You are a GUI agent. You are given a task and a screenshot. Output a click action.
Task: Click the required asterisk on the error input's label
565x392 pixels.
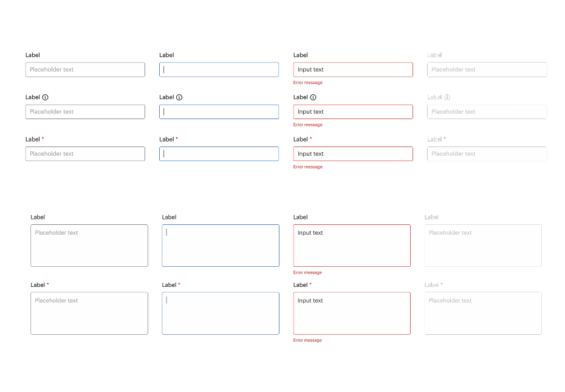coord(310,139)
